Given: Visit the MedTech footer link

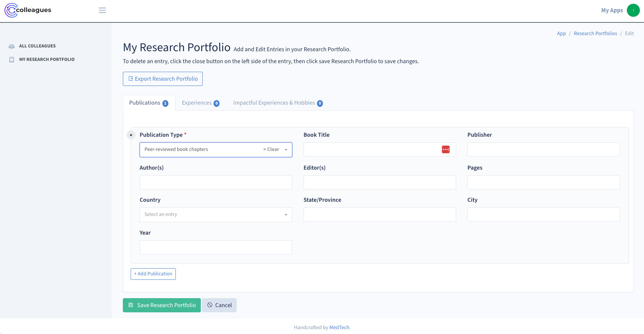Looking at the screenshot, I should (x=339, y=327).
